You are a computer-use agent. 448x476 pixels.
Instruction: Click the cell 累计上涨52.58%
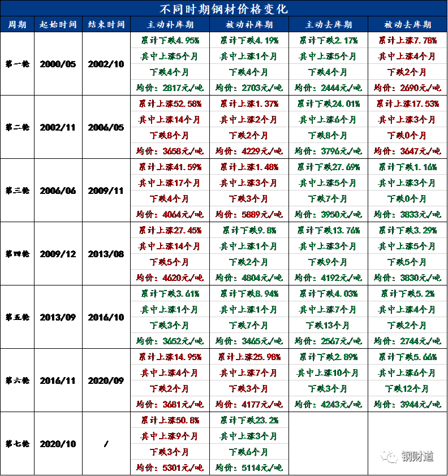click(x=170, y=104)
